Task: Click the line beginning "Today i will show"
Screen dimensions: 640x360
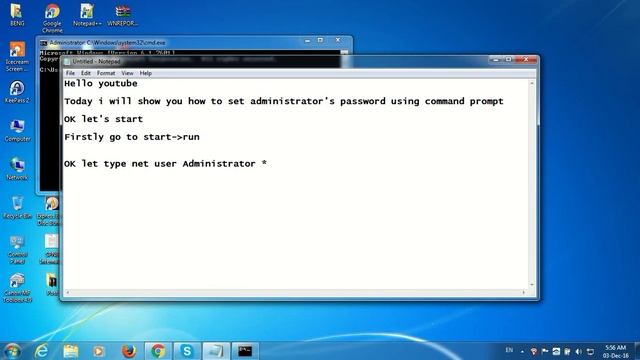Action: [284, 101]
